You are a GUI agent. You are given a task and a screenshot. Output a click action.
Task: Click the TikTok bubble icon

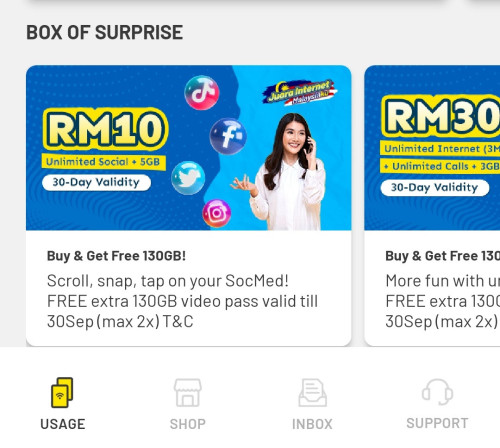(202, 93)
